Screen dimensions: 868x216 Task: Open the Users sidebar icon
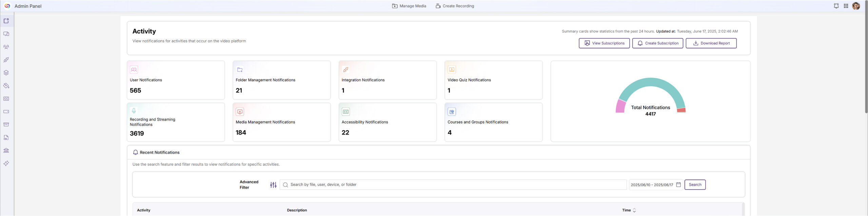6,47
